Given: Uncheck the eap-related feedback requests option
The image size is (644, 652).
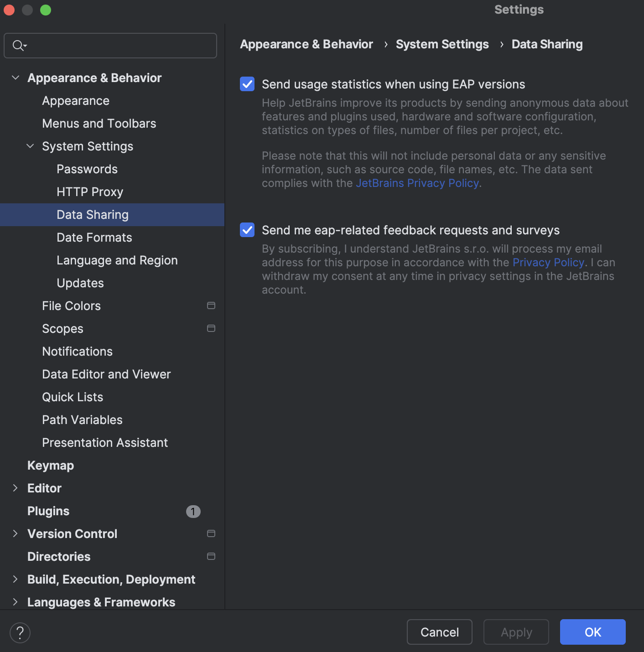Looking at the screenshot, I should coord(247,230).
